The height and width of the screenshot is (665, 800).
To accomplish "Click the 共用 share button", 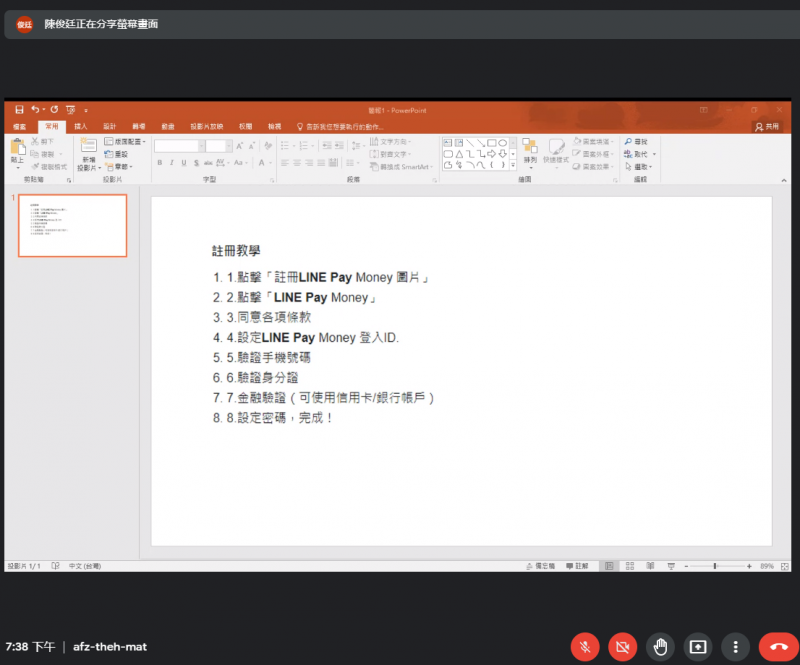I will tap(767, 127).
